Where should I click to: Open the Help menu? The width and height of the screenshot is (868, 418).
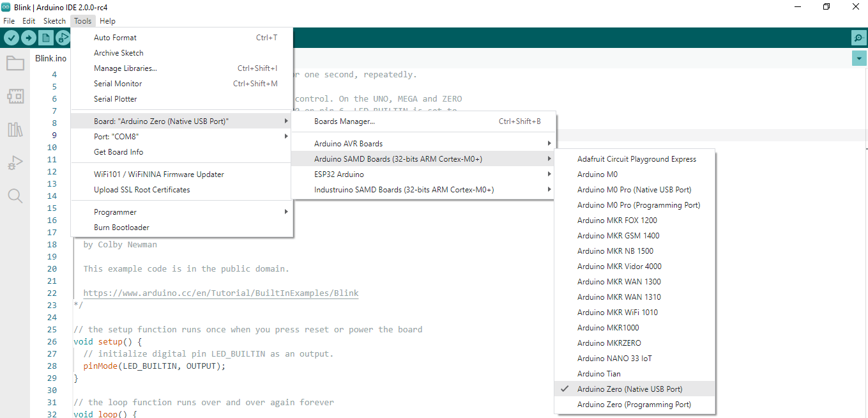tap(107, 21)
